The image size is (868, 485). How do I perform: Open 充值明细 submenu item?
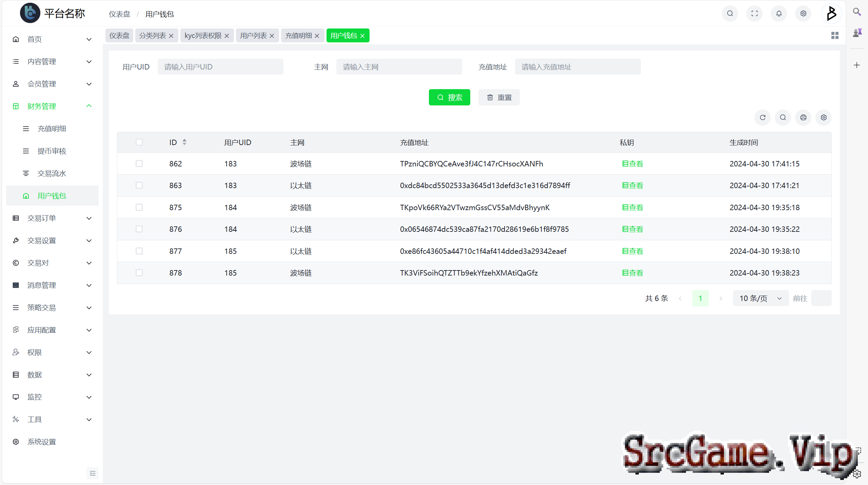pos(52,129)
